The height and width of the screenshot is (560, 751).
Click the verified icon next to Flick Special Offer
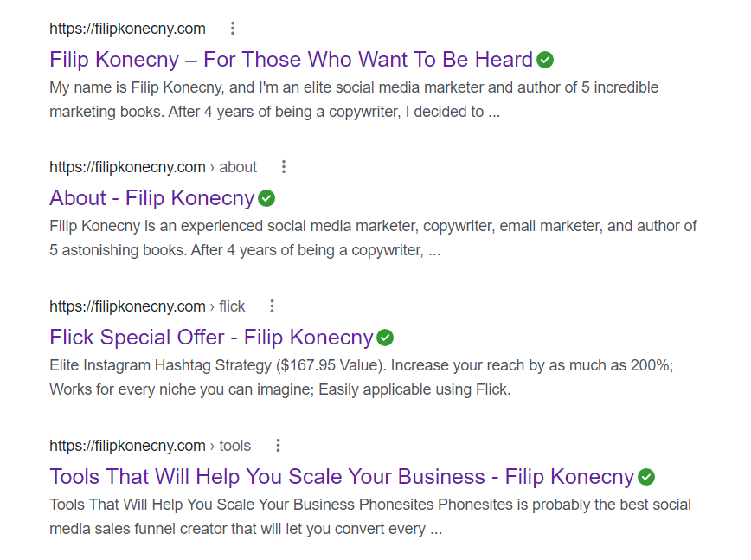[x=386, y=337]
